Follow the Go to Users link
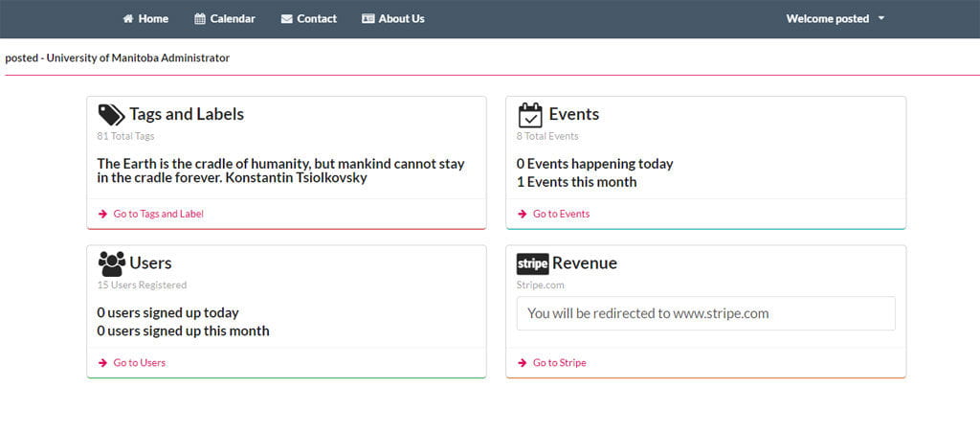980x433 pixels. 139,363
